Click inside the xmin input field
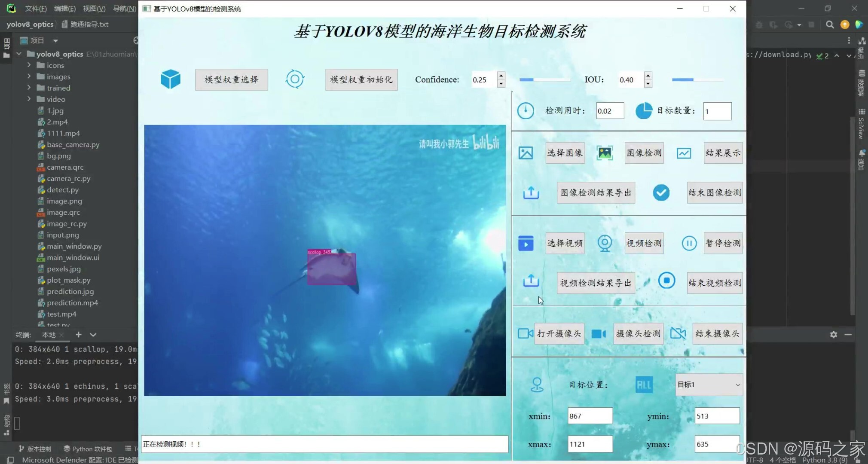 (590, 415)
